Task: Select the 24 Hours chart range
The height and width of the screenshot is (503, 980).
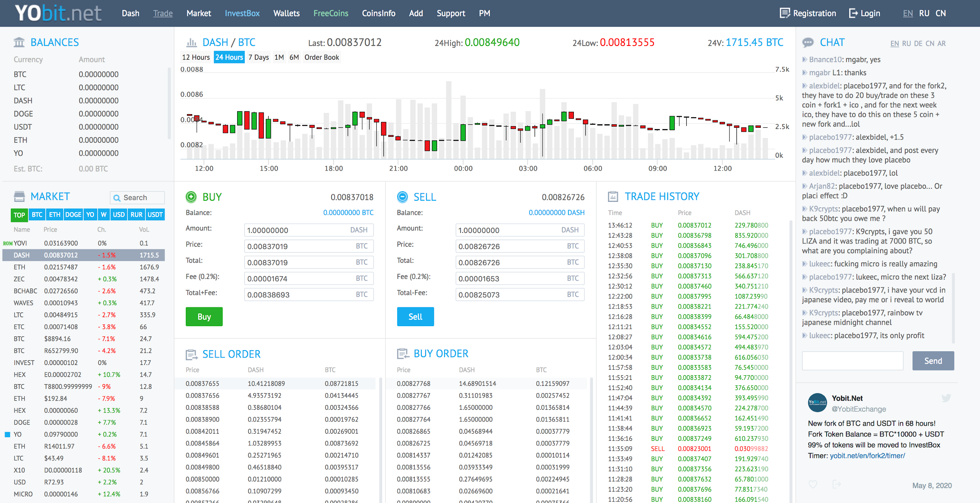Action: (229, 57)
